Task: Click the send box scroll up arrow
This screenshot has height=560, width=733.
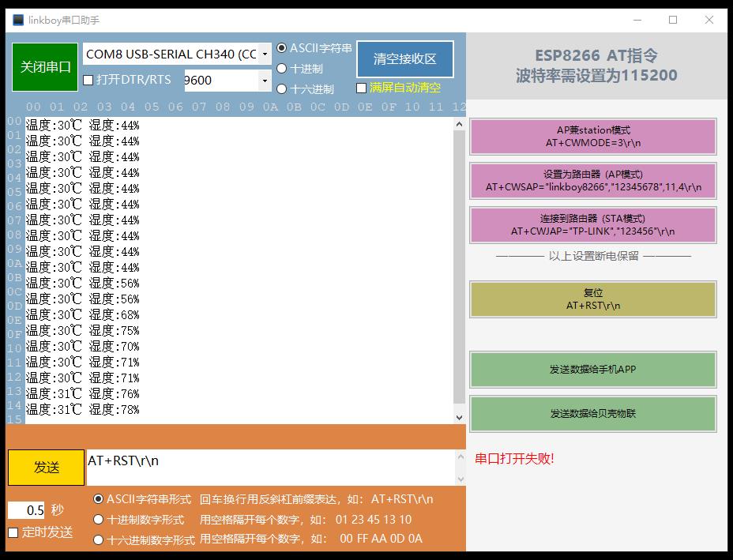Action: (460, 457)
